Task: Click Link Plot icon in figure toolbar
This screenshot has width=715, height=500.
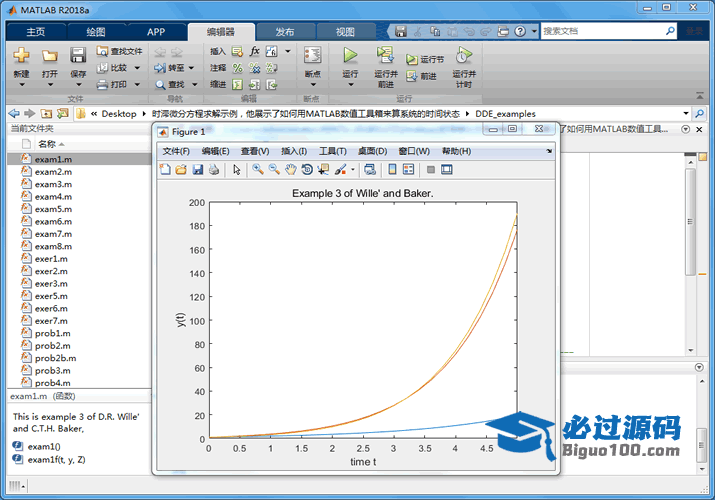Action: [370, 170]
